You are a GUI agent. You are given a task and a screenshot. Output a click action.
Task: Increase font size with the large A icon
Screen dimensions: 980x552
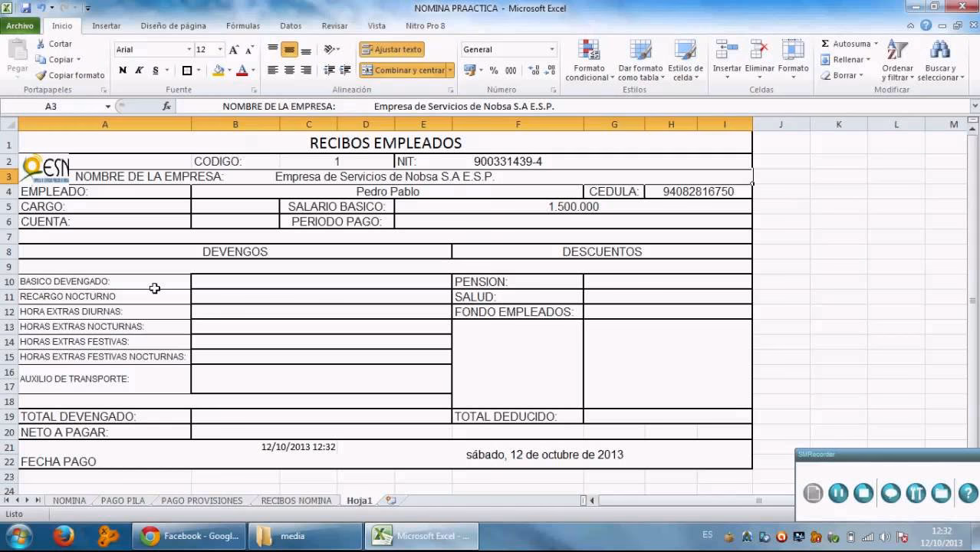(234, 49)
